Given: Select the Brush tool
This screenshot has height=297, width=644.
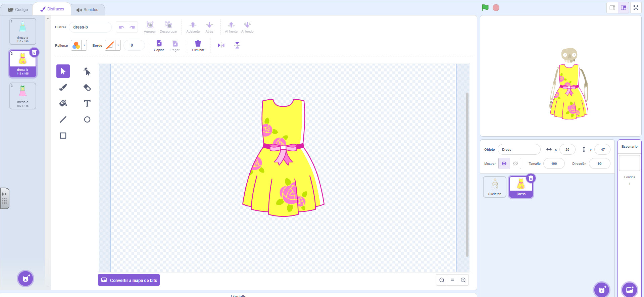Looking at the screenshot, I should point(63,87).
